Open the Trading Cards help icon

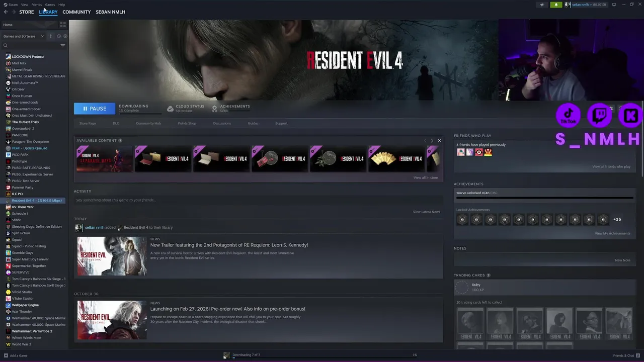[x=489, y=276]
